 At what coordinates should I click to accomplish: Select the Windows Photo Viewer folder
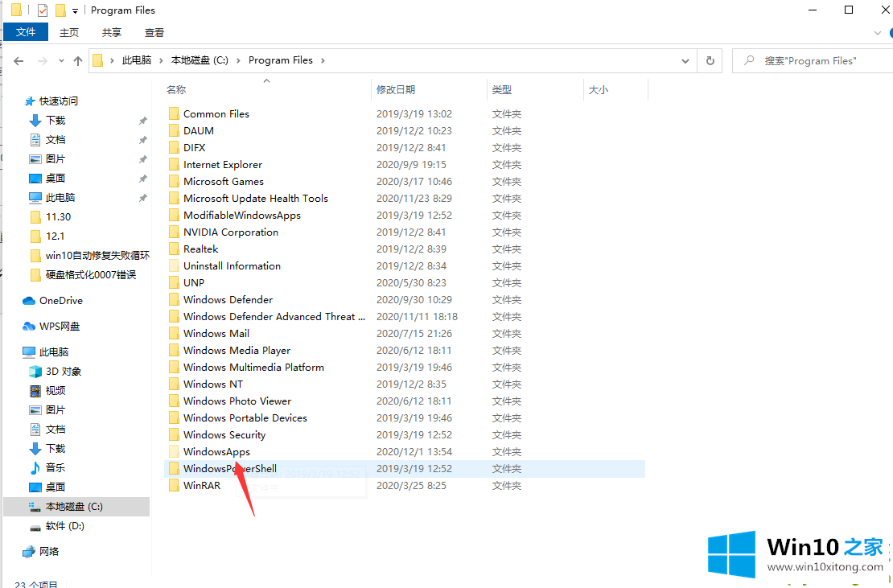[237, 401]
